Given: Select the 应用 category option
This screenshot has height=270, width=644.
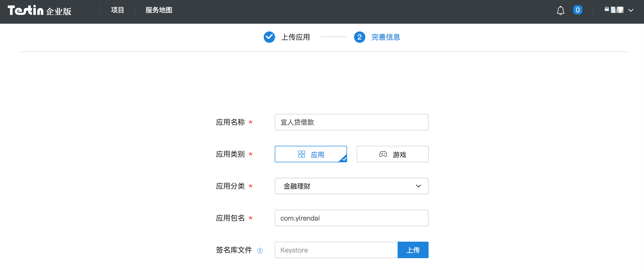Looking at the screenshot, I should click(311, 154).
